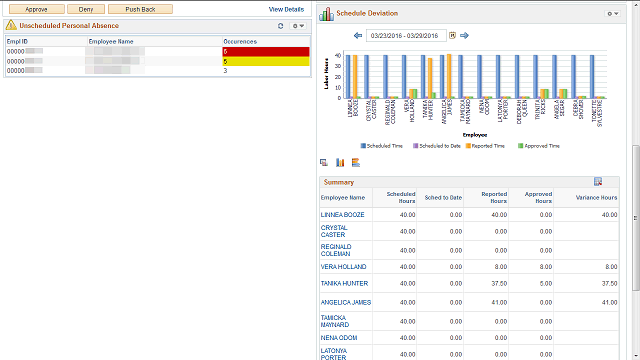Go to previous week with left arrow
The height and width of the screenshot is (360, 640).
click(358, 36)
